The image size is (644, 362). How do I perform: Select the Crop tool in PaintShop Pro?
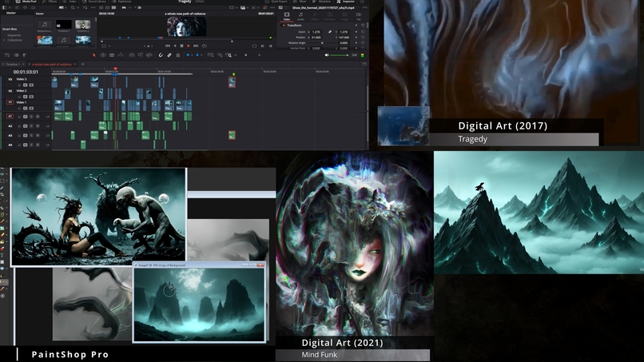(x=2, y=194)
